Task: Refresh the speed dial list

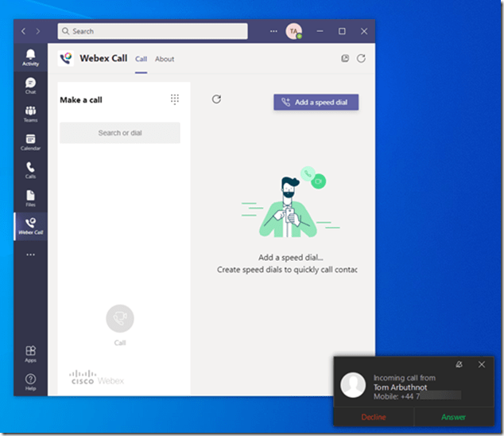Action: 216,99
